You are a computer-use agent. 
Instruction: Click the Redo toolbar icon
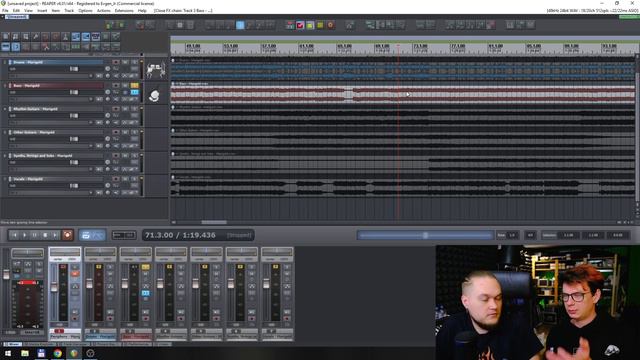(x=55, y=36)
